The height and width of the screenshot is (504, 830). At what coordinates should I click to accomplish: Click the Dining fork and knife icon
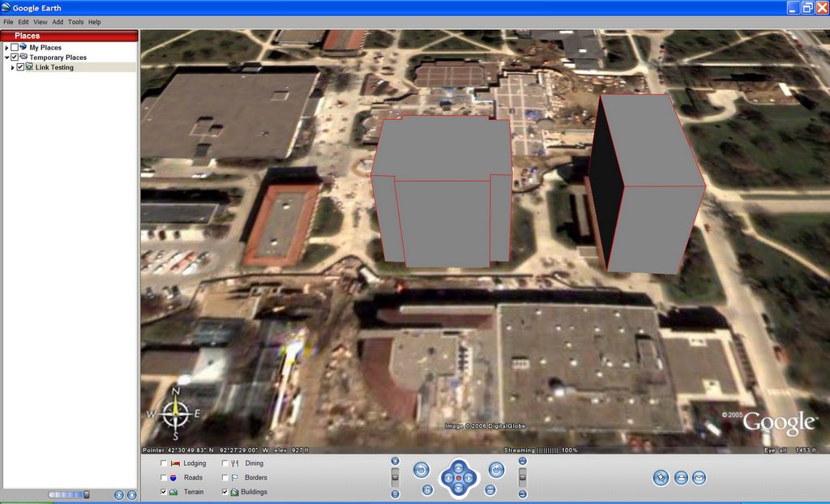[234, 463]
